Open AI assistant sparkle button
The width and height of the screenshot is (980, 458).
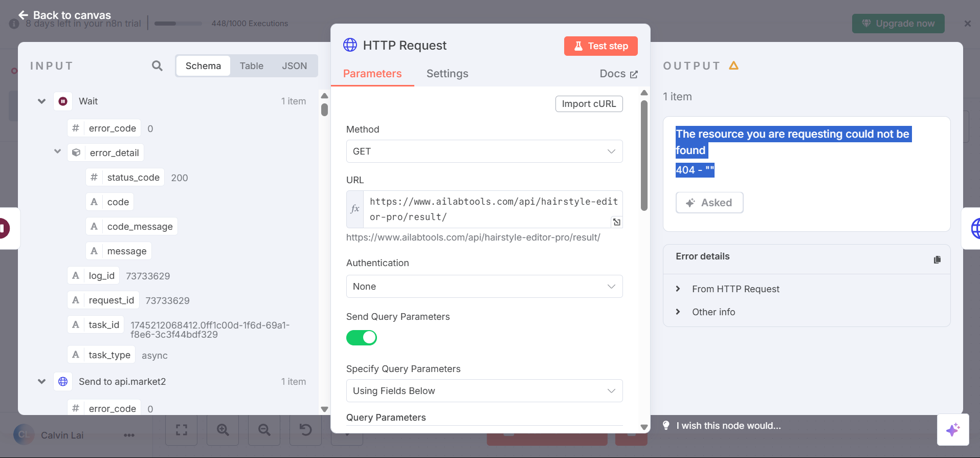pyautogui.click(x=953, y=430)
